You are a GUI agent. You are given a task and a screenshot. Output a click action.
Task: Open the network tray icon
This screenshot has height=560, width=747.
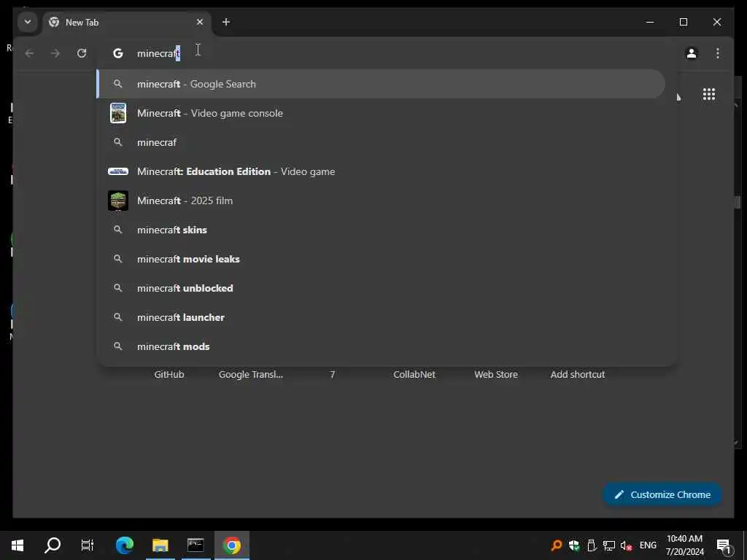point(609,545)
